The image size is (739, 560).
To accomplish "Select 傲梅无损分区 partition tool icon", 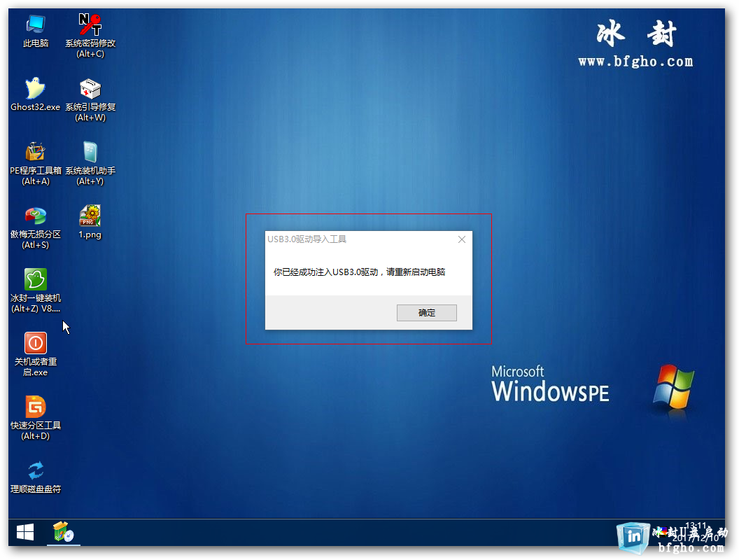I will 36,227.
